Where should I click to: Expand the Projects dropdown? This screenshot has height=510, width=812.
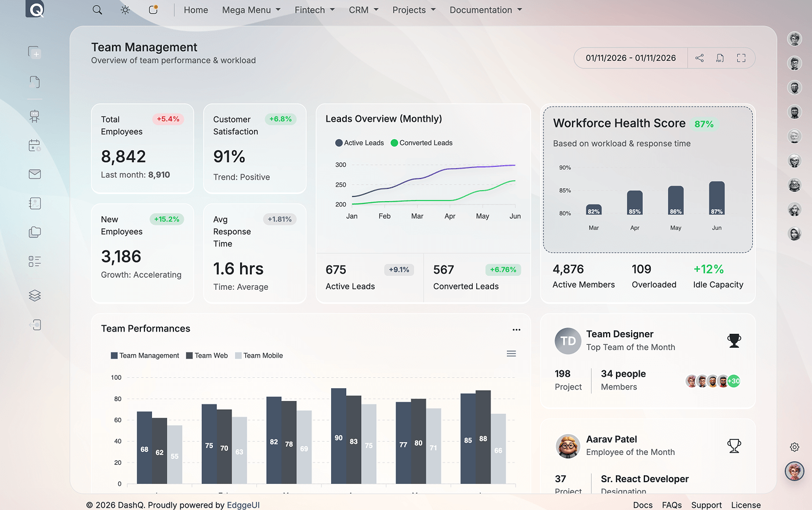coord(414,10)
